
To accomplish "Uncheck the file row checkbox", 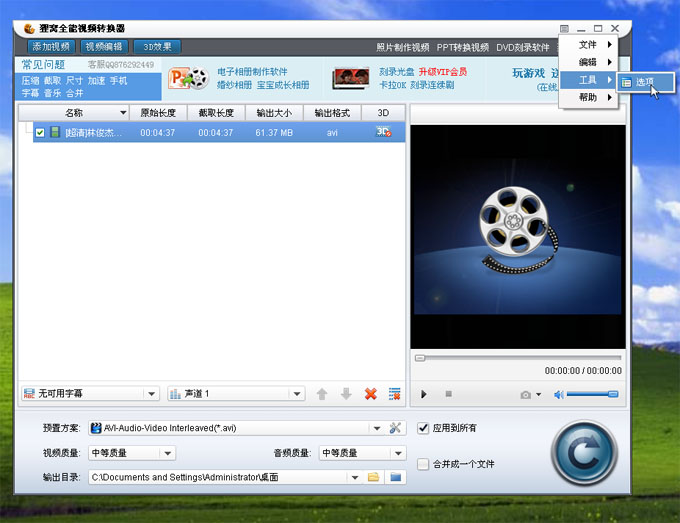I will click(x=40, y=132).
